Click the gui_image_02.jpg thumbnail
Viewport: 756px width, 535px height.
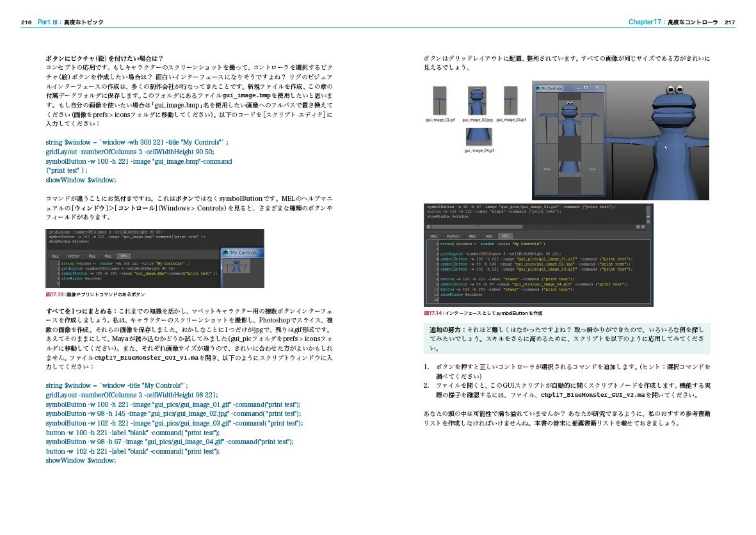click(x=477, y=100)
